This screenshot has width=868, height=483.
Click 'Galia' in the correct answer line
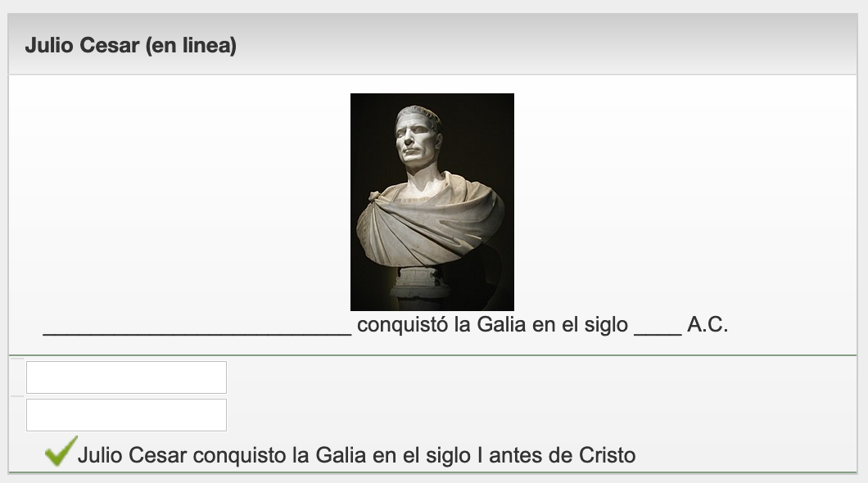(x=341, y=454)
